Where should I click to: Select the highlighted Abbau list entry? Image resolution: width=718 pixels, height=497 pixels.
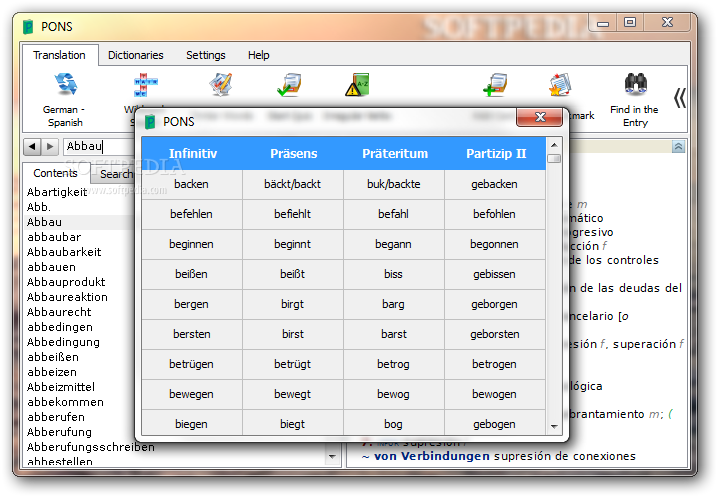point(80,222)
